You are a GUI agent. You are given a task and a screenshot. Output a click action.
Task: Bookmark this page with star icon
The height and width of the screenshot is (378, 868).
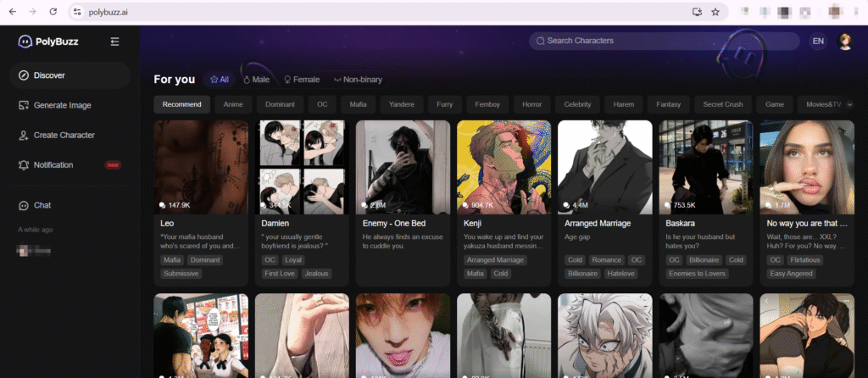715,12
